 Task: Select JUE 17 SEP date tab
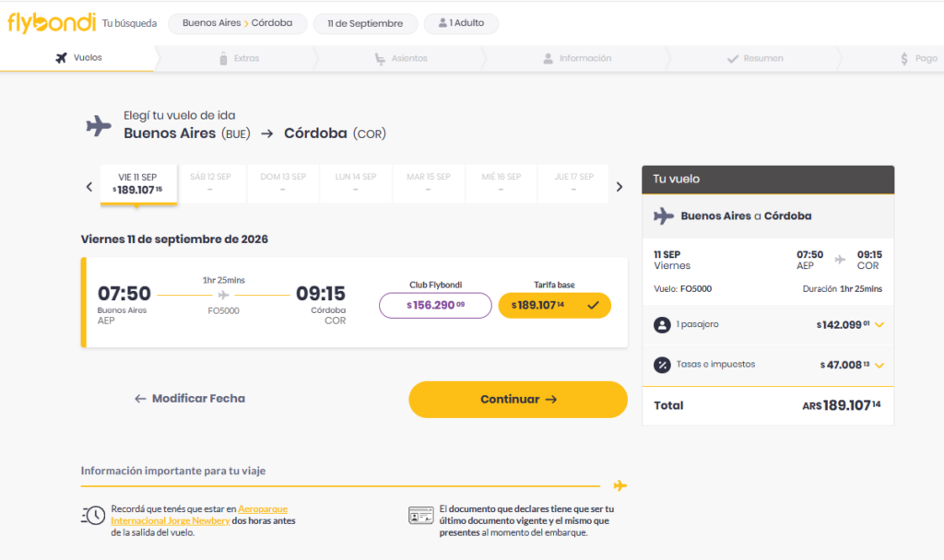click(573, 183)
